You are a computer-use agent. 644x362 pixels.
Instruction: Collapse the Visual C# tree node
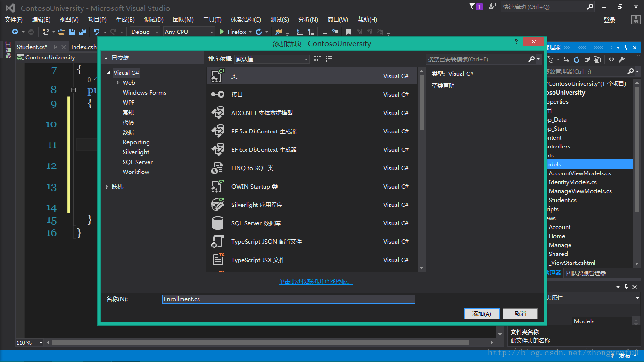(109, 73)
